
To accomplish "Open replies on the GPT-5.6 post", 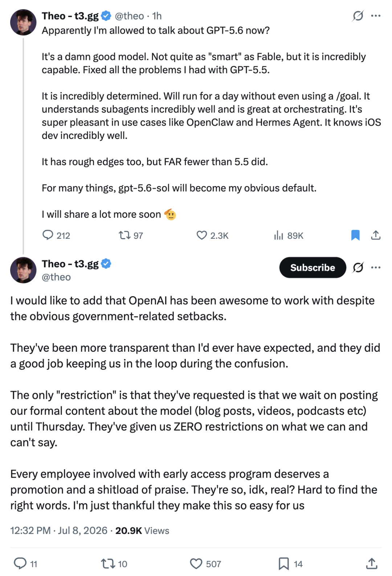I will click(56, 235).
